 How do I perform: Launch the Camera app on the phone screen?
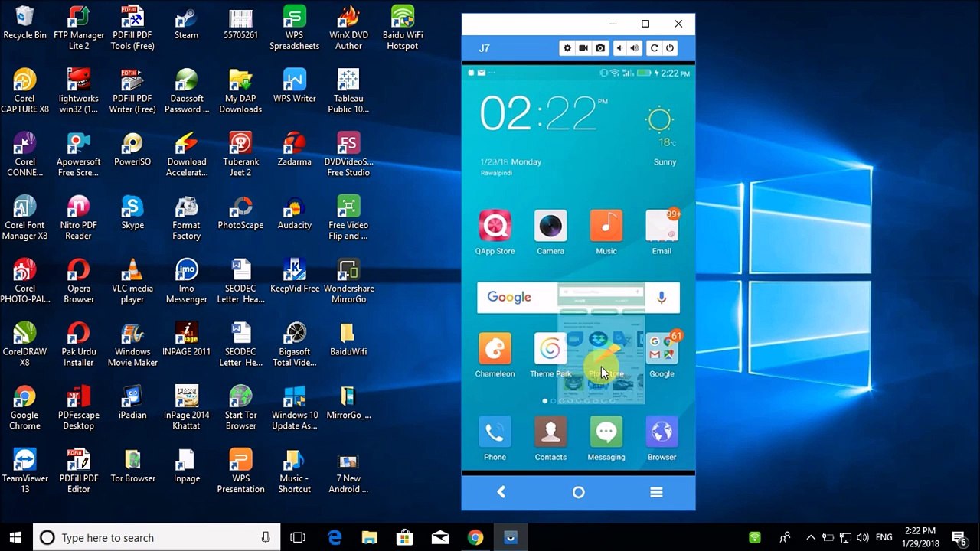[550, 232]
